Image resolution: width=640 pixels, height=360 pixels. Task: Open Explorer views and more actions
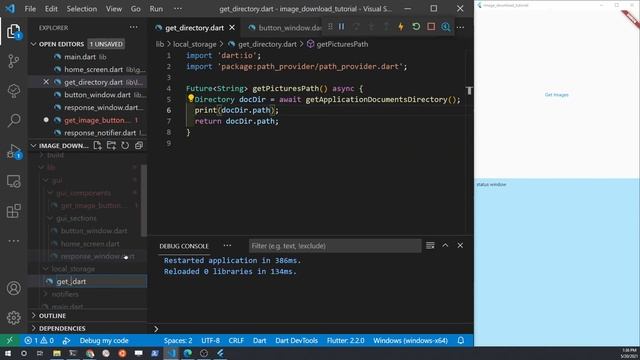click(x=133, y=27)
